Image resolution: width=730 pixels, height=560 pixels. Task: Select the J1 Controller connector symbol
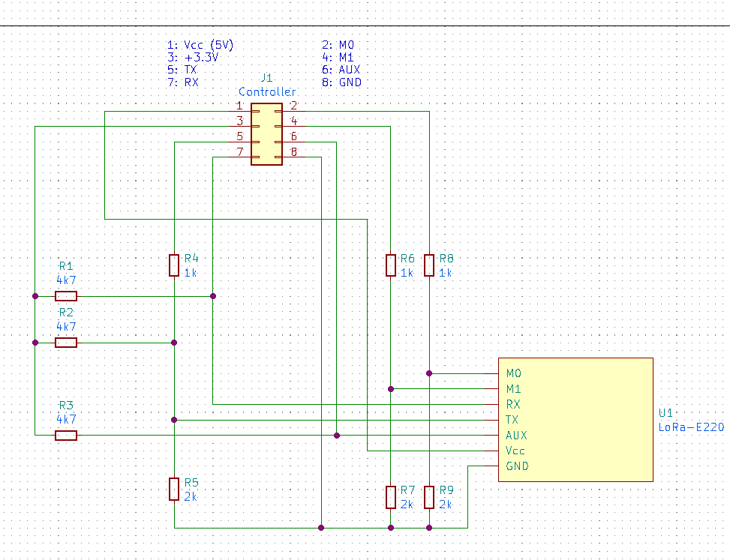click(267, 134)
